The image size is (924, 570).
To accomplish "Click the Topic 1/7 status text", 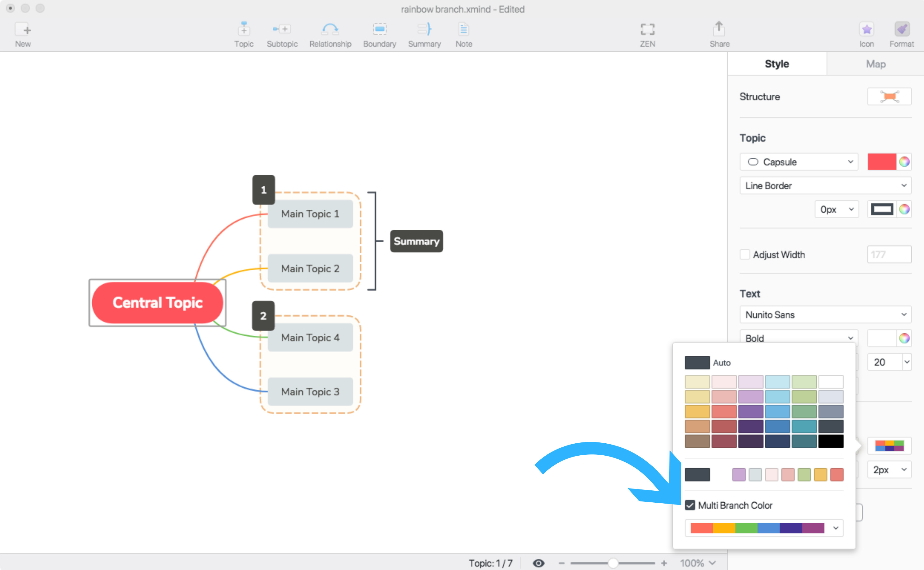I will point(490,563).
